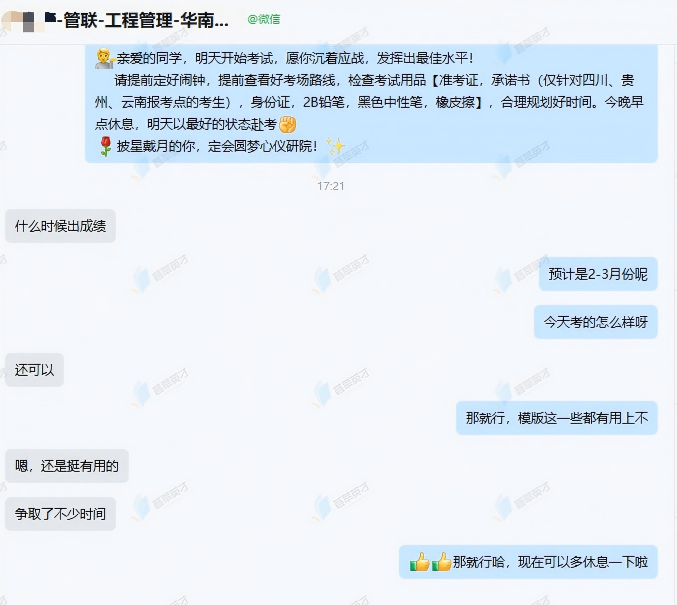Click the 争取了不少时间 message bubble

pos(60,513)
